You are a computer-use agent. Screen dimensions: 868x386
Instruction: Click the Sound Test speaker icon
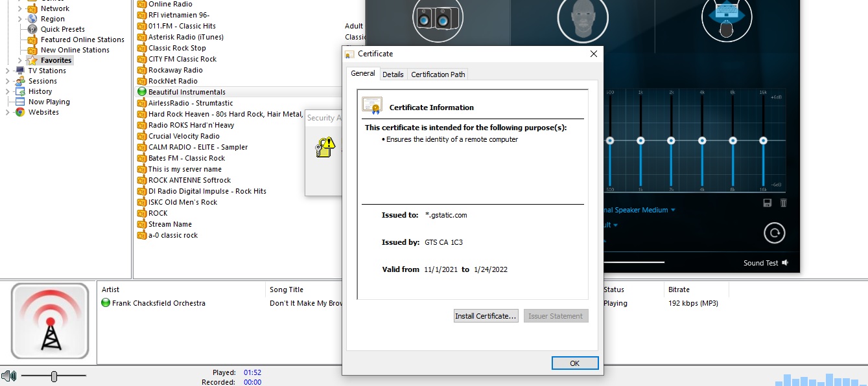tap(785, 263)
